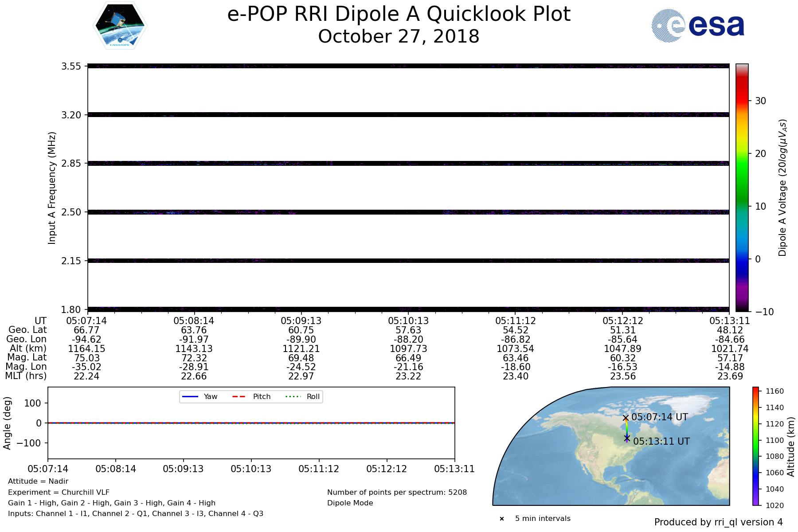
Task: Click the 1.80 MHz spectrogram band
Action: click(408, 309)
